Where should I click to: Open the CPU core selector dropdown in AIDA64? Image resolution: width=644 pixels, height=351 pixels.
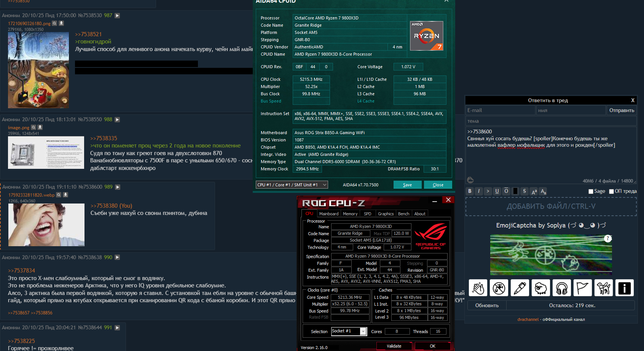point(292,185)
